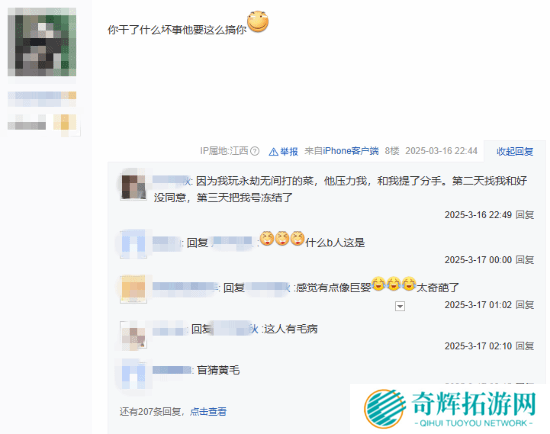Click the IP属地 help question mark icon
The image size is (550, 434).
point(255,151)
